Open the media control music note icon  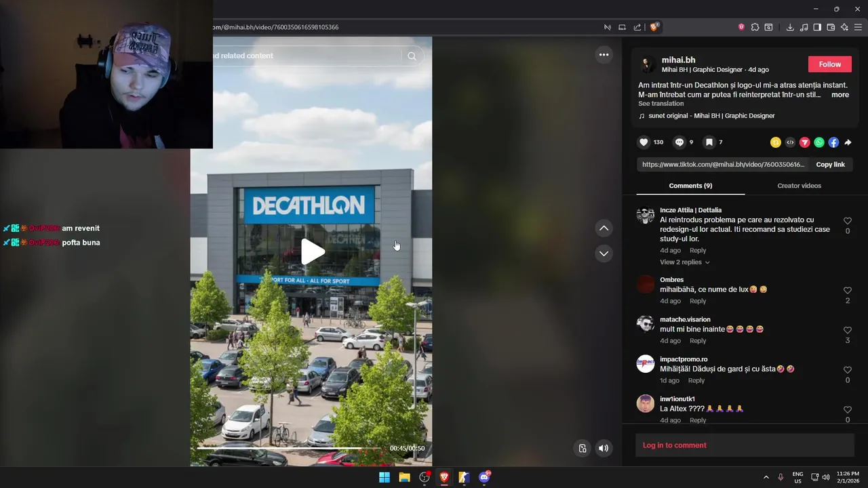(x=804, y=27)
